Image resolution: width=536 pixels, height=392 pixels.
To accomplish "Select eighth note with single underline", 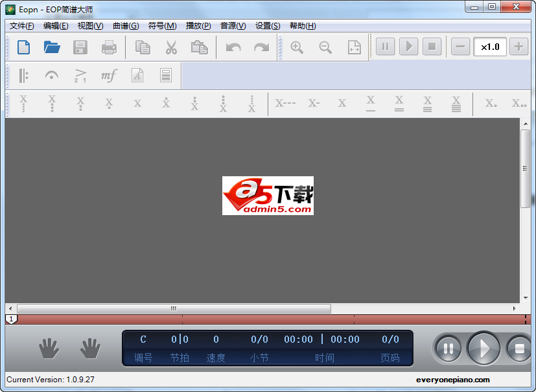I will point(371,104).
